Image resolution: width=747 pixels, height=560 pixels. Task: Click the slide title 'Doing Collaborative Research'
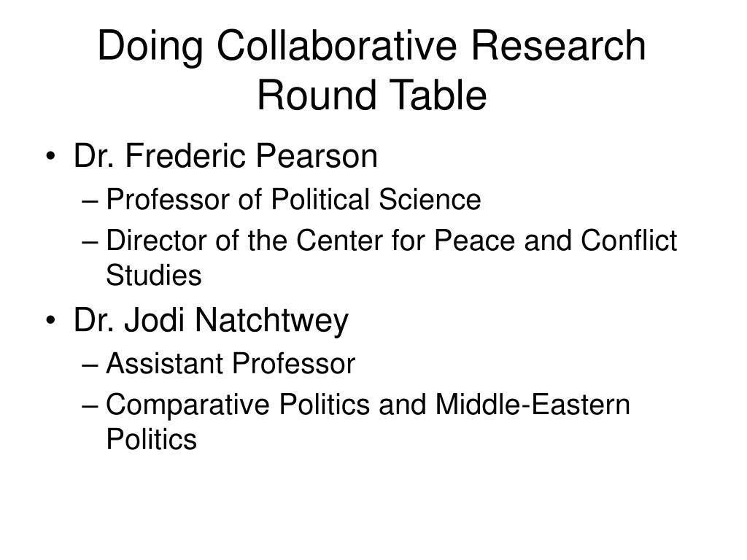click(x=371, y=46)
